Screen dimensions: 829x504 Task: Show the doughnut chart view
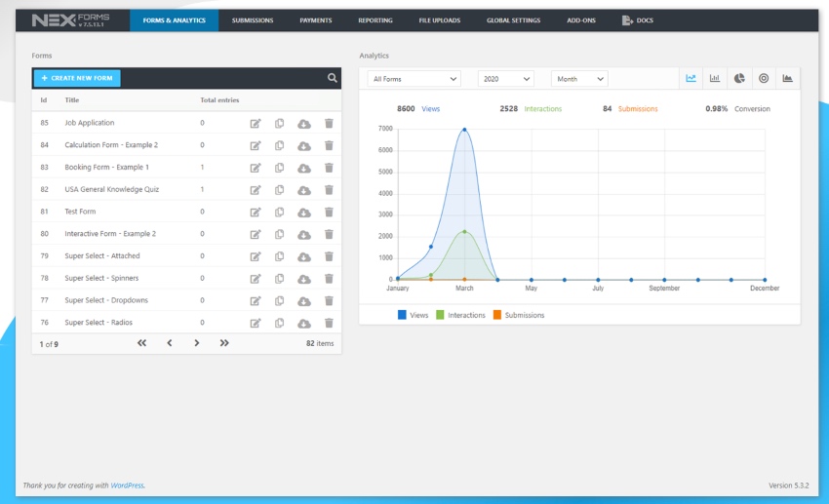[x=764, y=78]
